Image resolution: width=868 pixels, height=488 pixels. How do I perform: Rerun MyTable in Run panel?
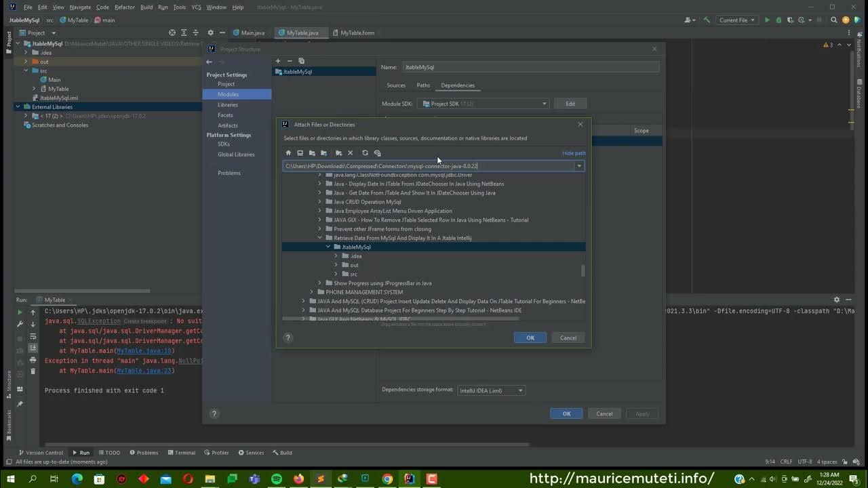[x=20, y=312]
